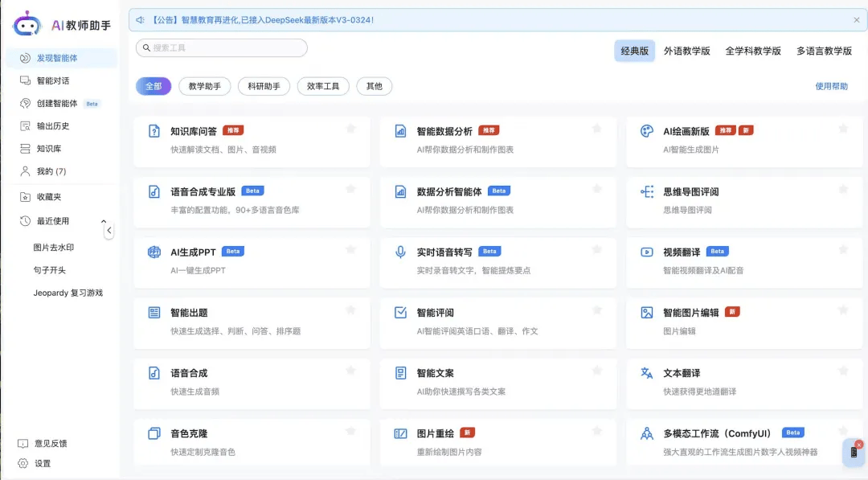Screen dimensions: 868x480
Task: Collapse the left sidebar with arrow handle
Action: tap(109, 231)
